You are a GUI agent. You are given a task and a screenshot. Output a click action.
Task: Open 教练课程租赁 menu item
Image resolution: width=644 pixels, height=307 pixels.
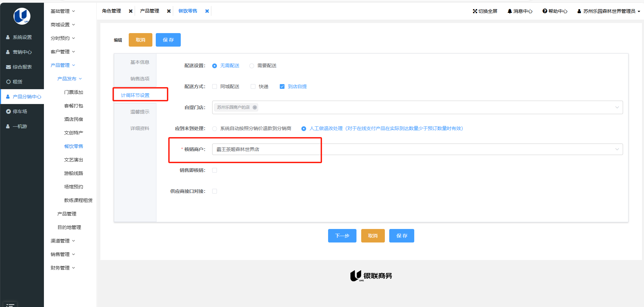[x=78, y=200]
